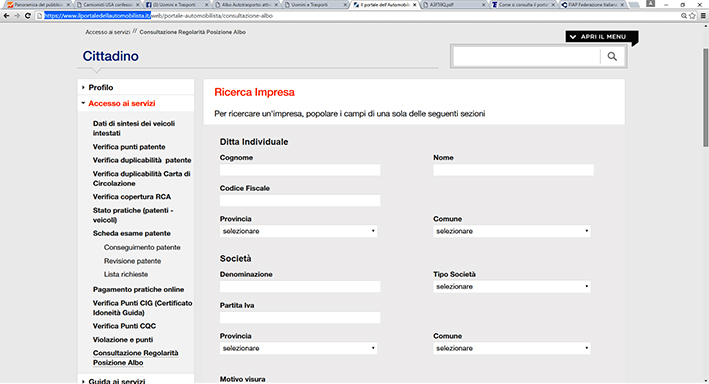Open Violazione e punti
Image resolution: width=709 pixels, height=384 pixels.
123,340
